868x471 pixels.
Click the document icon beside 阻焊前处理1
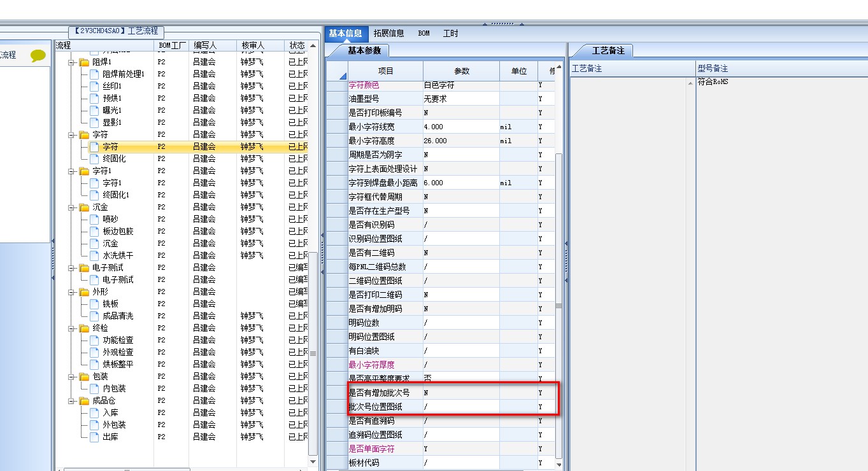94,74
